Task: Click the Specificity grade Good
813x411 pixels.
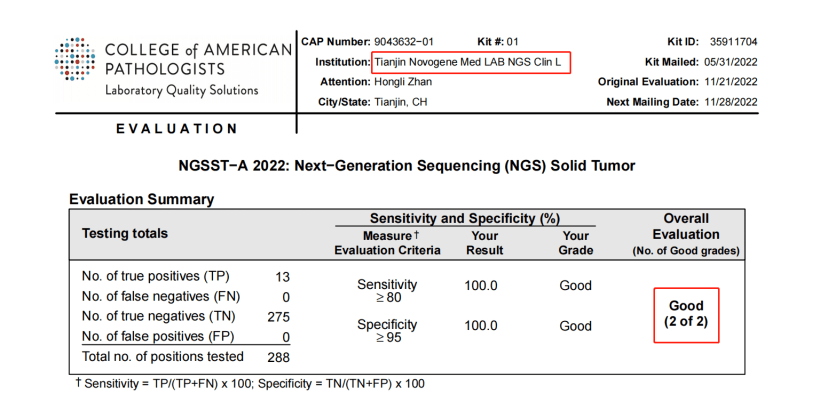Action: click(576, 326)
